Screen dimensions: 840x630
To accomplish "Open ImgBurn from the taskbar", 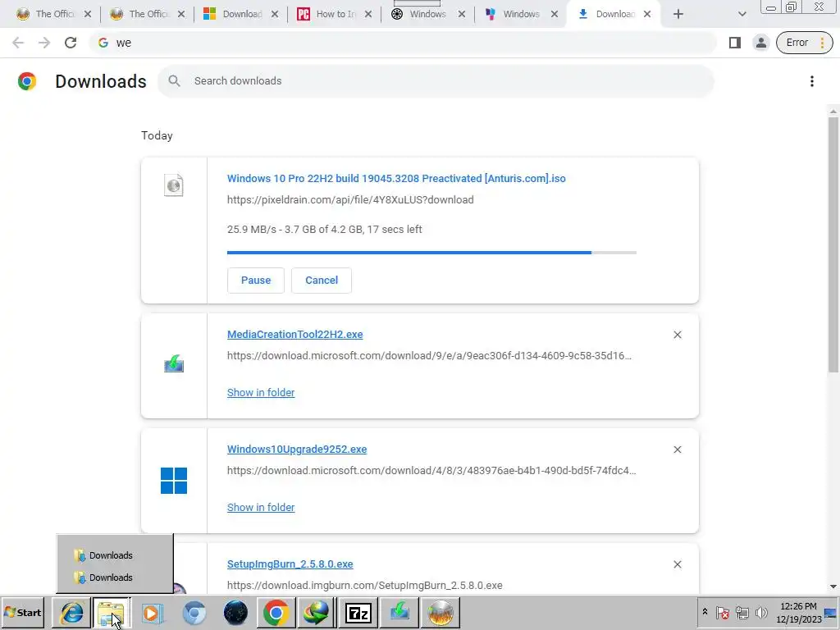I will 441,612.
